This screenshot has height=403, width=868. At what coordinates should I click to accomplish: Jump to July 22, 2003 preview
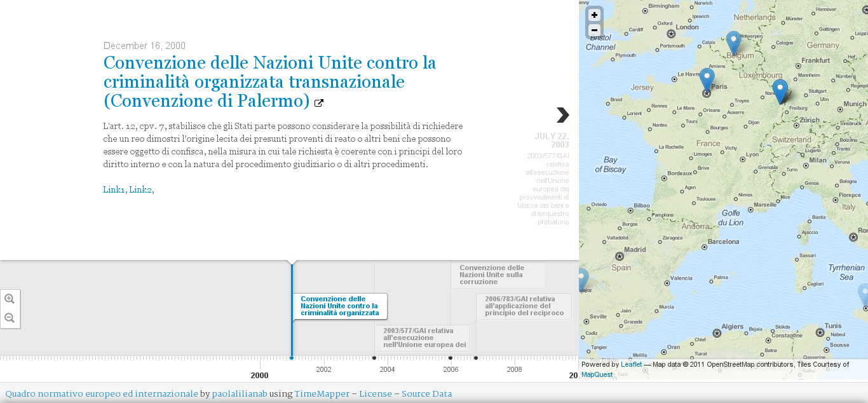544,179
